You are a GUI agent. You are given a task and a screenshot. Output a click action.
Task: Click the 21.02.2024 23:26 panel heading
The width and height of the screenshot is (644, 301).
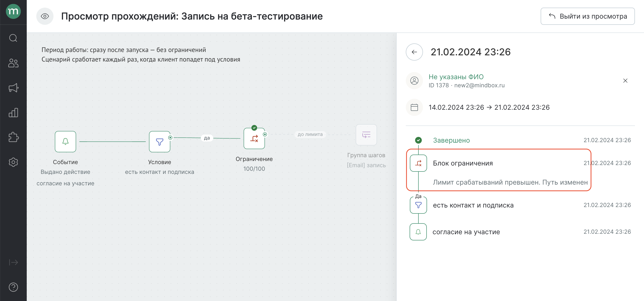pos(470,52)
